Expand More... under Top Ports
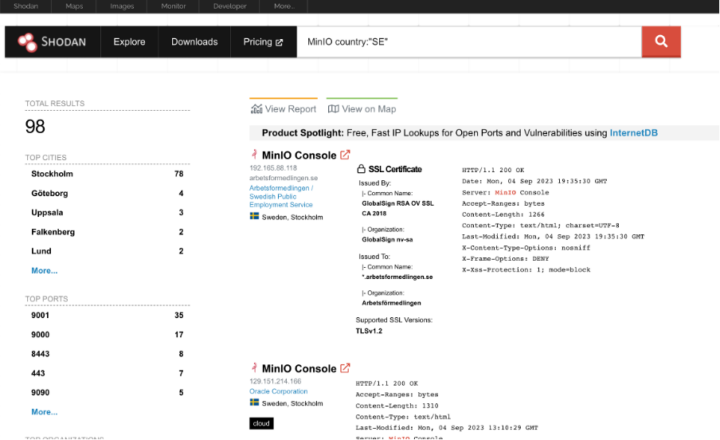Screen dimensions: 720x440 point(44,412)
